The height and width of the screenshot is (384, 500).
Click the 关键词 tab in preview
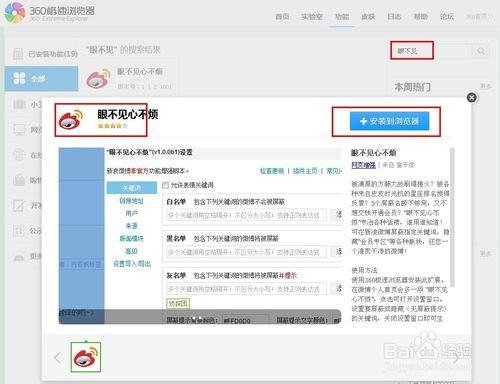[x=132, y=188]
